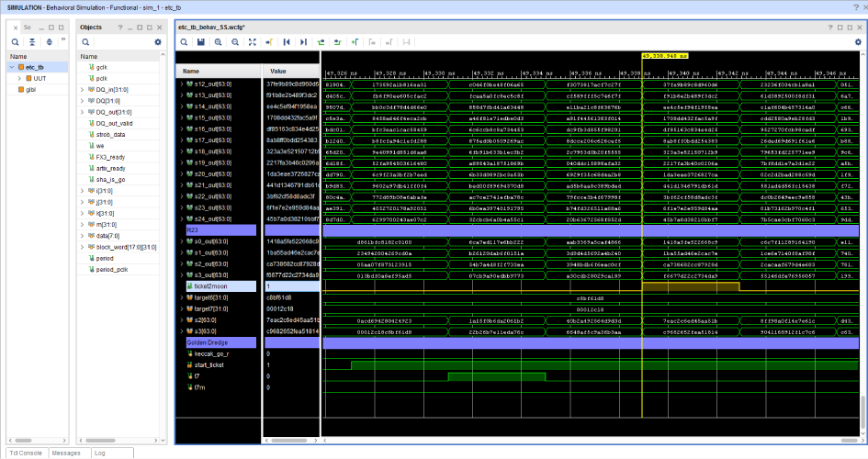868x459 pixels.
Task: Select start_ticket signal
Action: 209,365
